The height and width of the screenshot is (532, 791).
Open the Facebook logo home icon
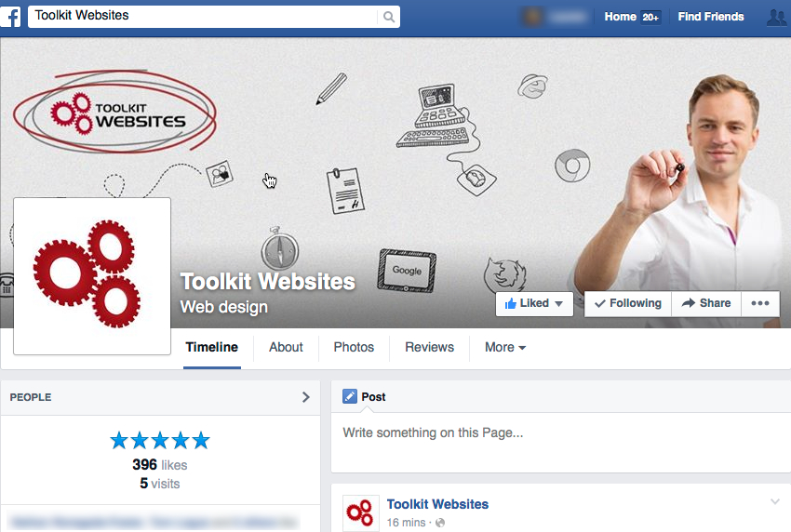10,17
